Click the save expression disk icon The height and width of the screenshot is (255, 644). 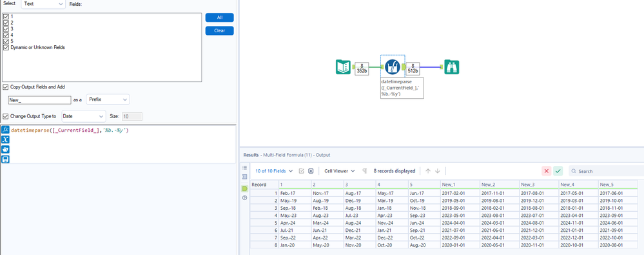6,159
